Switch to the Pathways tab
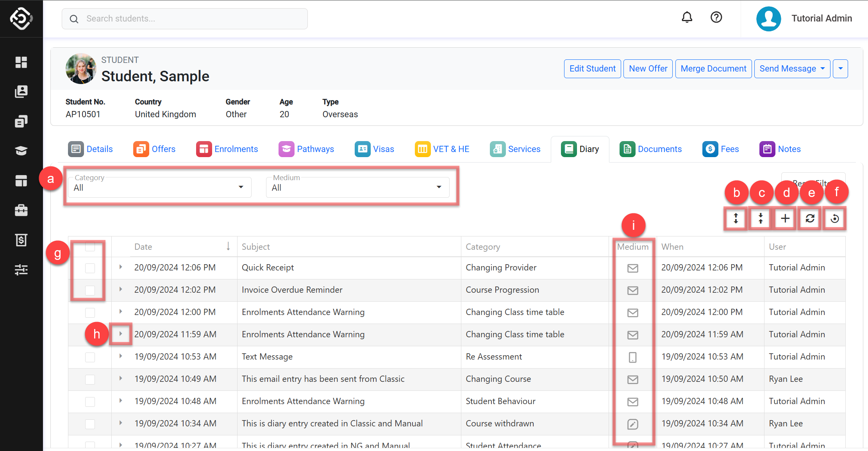868x451 pixels. (306, 149)
